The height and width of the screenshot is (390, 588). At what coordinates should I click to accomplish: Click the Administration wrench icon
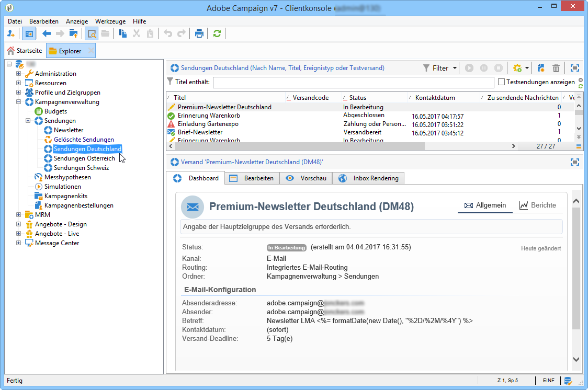click(29, 73)
